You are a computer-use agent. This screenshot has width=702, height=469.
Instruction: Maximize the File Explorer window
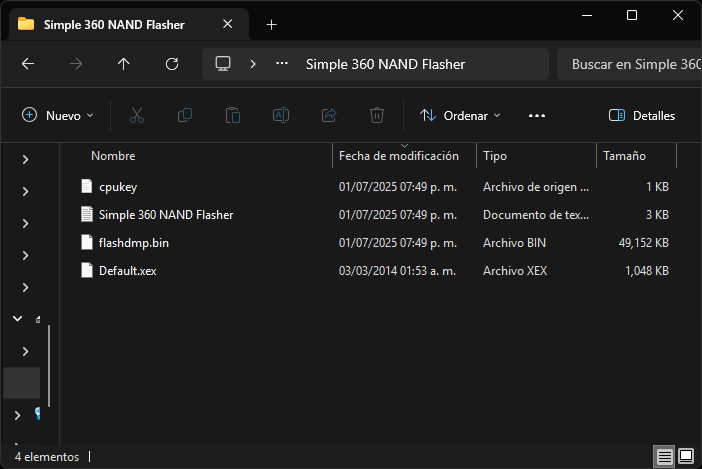pyautogui.click(x=632, y=16)
